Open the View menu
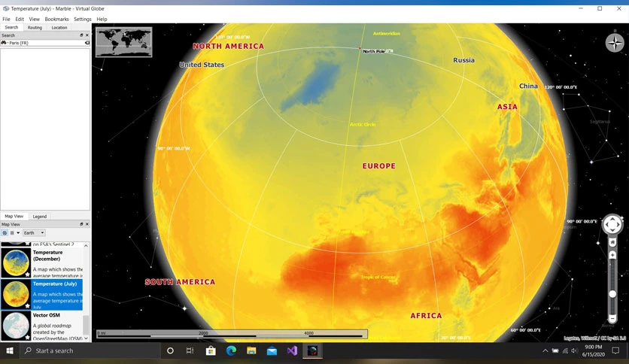This screenshot has height=364, width=629. [x=34, y=19]
